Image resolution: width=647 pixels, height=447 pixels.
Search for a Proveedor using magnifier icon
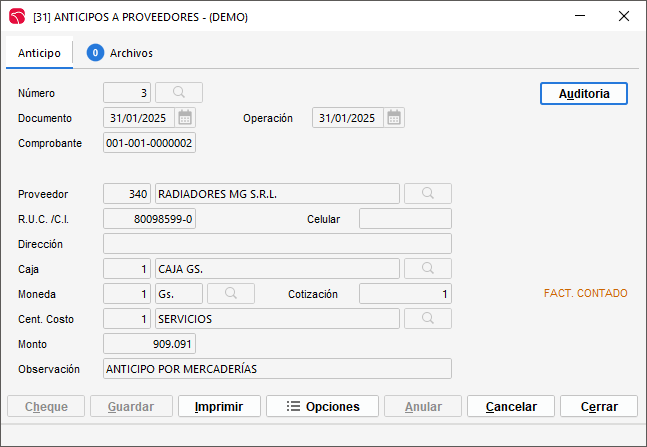[427, 193]
